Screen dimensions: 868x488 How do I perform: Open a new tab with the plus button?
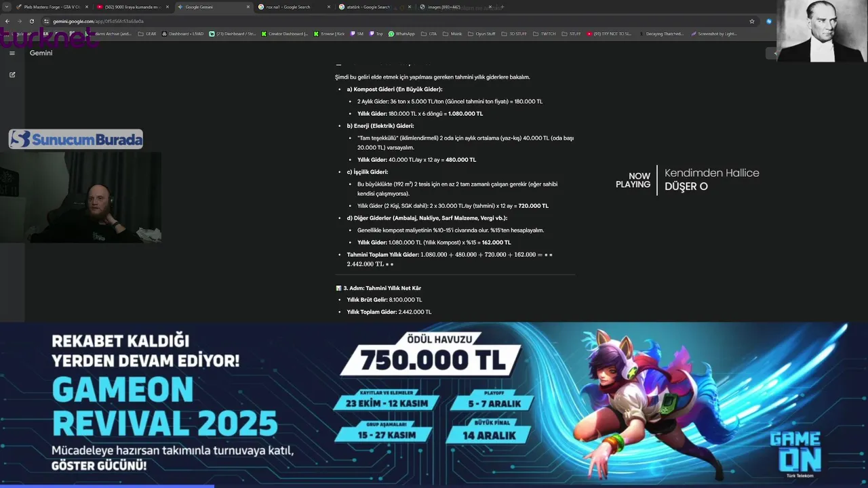tap(502, 7)
